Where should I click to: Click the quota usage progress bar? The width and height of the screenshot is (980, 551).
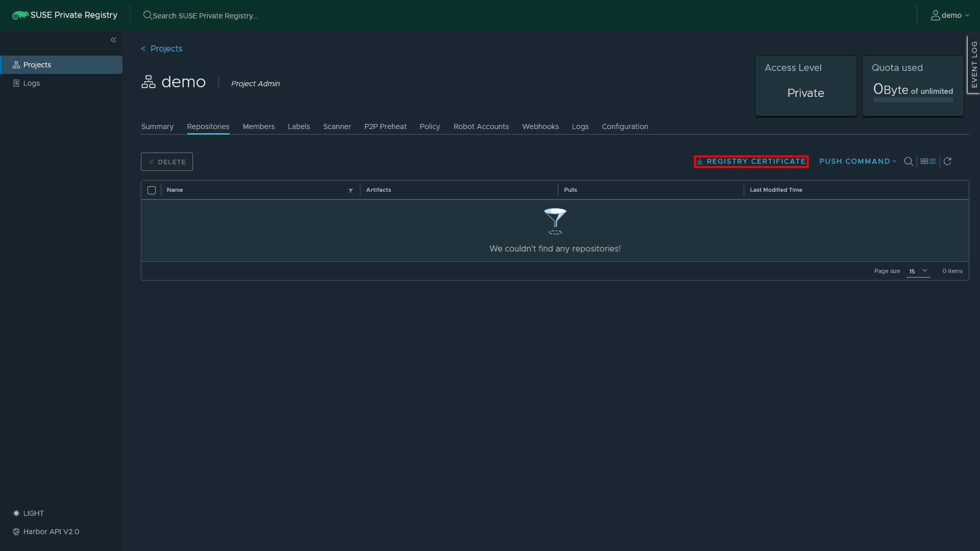pyautogui.click(x=913, y=100)
